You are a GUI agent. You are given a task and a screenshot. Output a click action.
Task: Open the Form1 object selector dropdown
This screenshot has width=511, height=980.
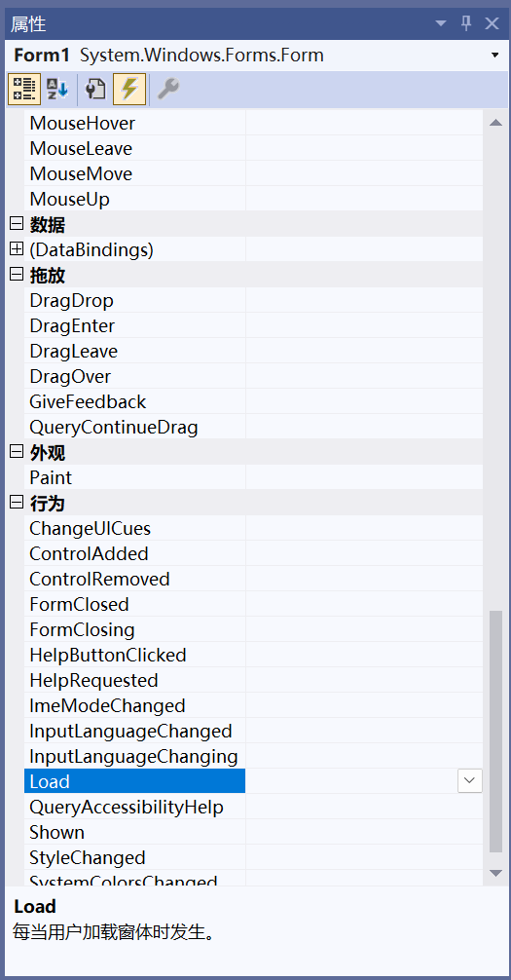click(495, 55)
